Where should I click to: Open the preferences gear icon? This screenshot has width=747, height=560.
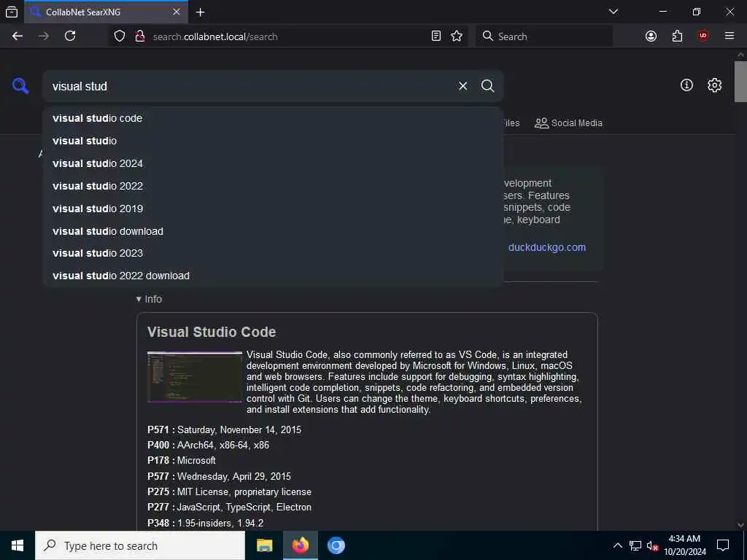tap(714, 85)
